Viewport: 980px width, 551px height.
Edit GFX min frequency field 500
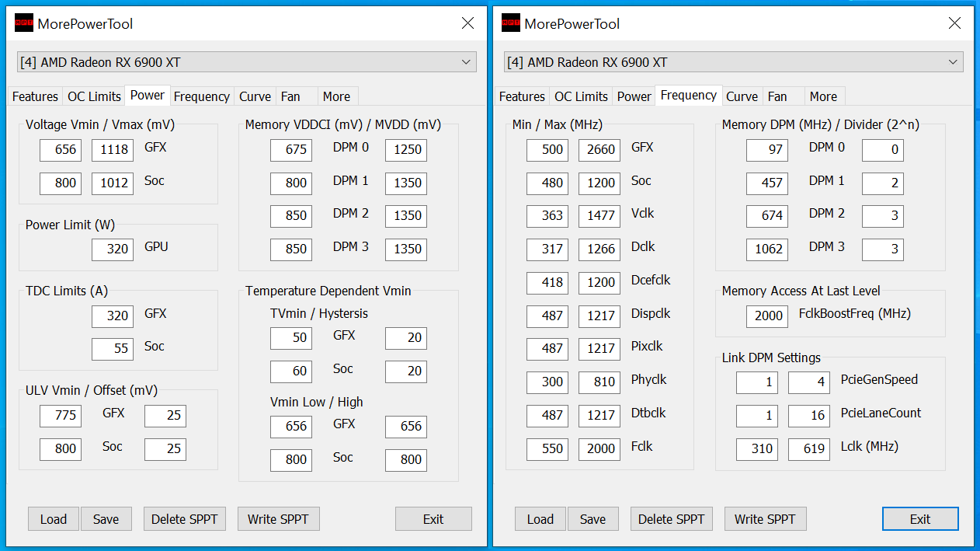pos(547,150)
